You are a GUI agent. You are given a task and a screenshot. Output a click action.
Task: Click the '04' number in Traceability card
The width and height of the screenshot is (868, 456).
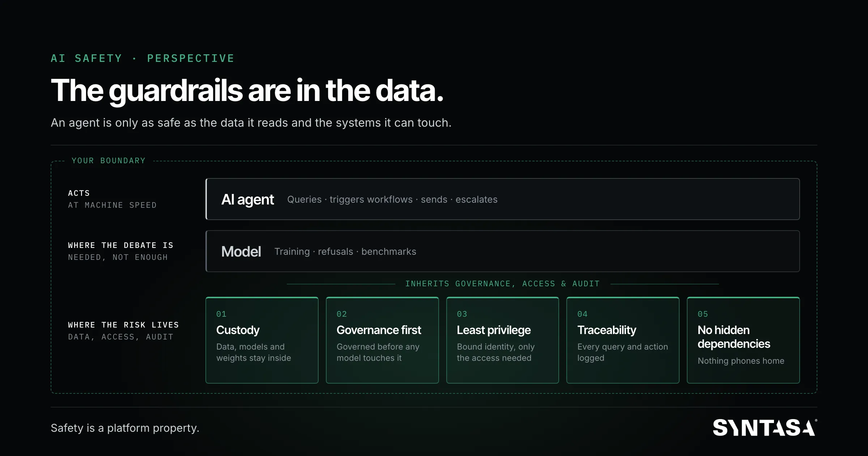tap(583, 314)
